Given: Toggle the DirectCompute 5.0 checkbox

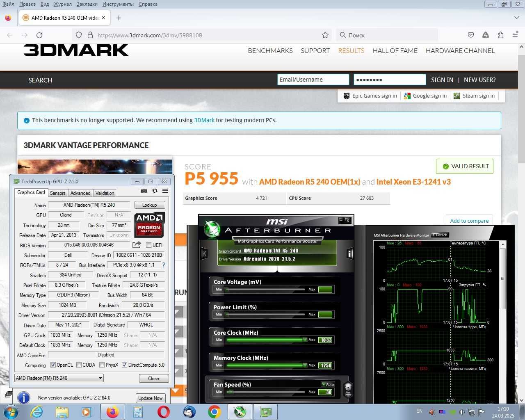Looking at the screenshot, I should (x=124, y=365).
